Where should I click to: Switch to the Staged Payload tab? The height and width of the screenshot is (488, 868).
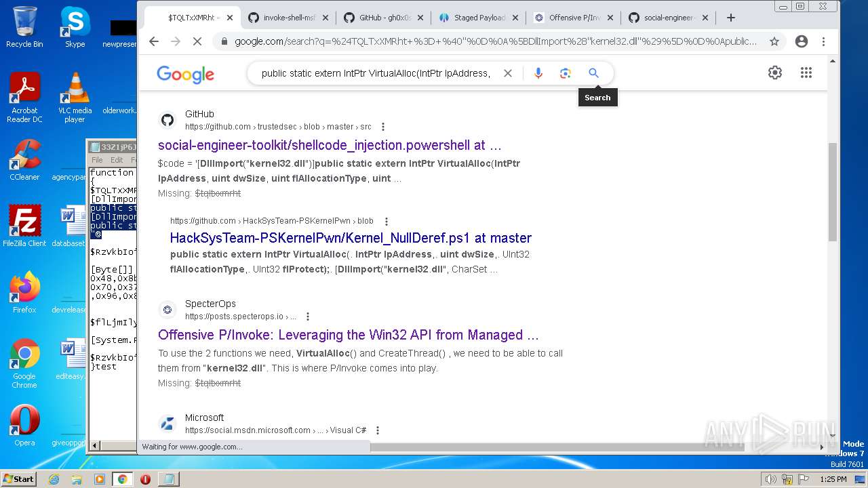[x=479, y=18]
